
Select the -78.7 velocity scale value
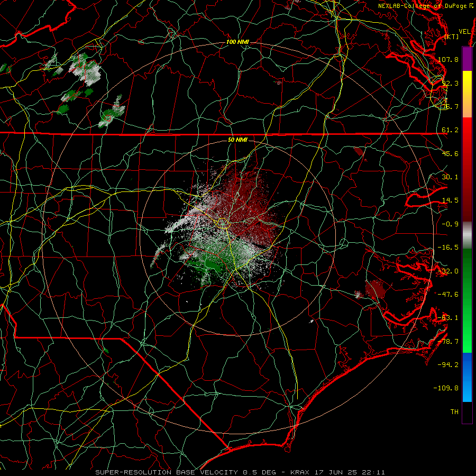pyautogui.click(x=448, y=342)
